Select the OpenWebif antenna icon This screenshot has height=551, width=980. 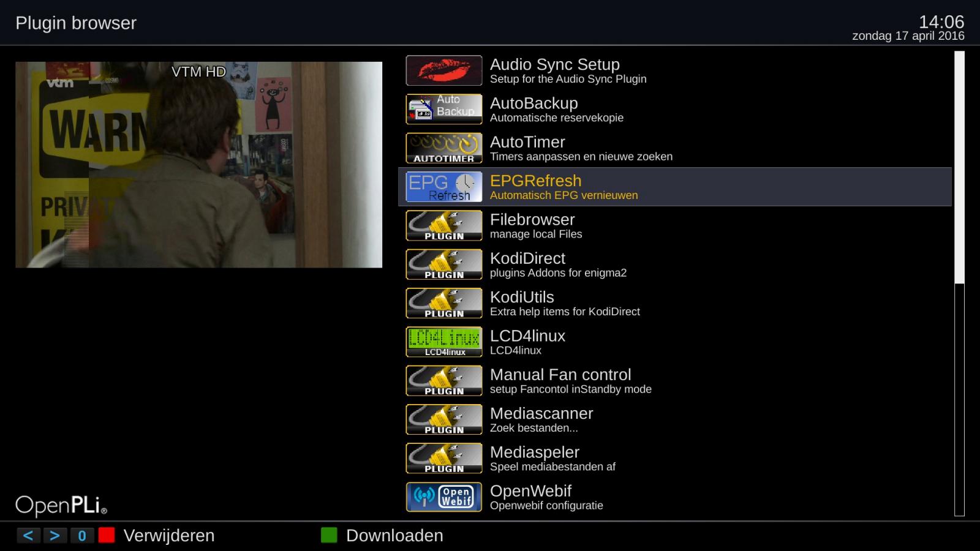click(444, 497)
